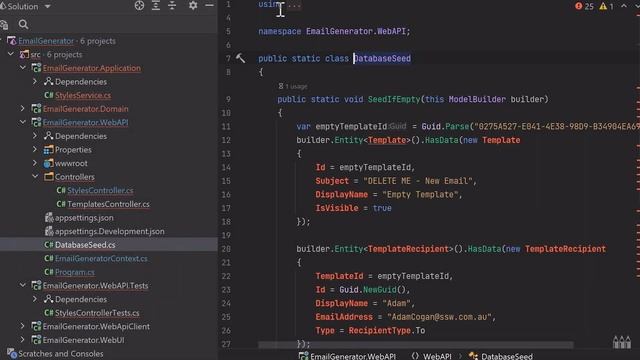Click the appsettings.json file icon
The width and height of the screenshot is (640, 360).
(x=49, y=218)
